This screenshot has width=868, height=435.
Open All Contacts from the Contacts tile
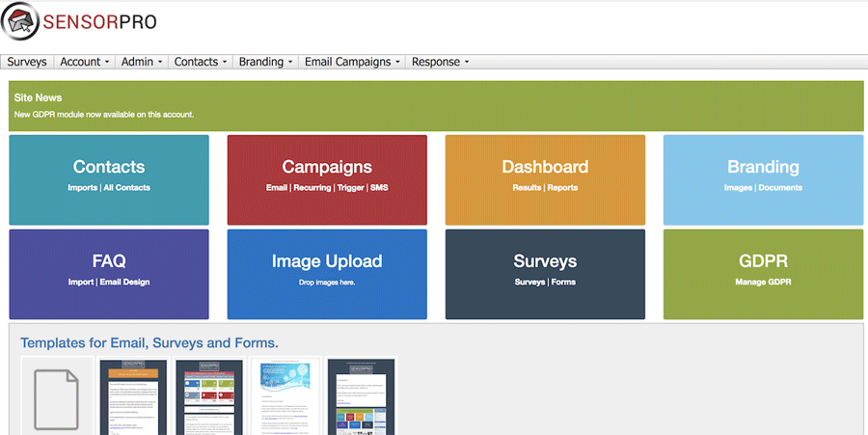click(126, 188)
